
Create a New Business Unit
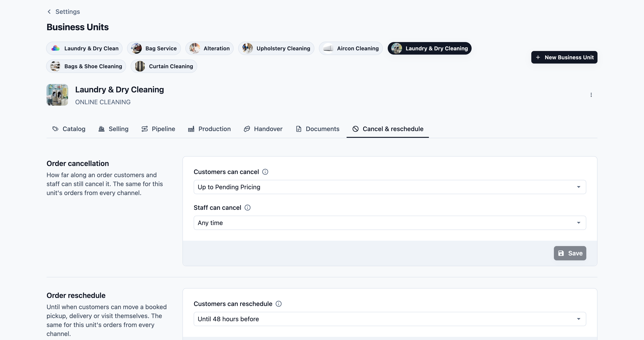click(564, 57)
